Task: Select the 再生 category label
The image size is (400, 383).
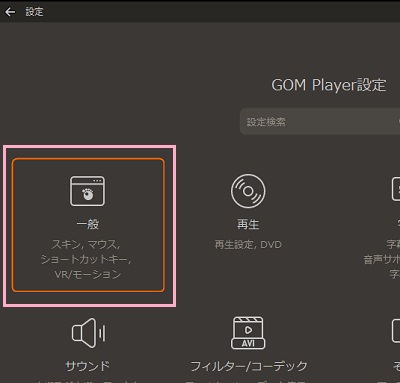Action: tap(248, 224)
